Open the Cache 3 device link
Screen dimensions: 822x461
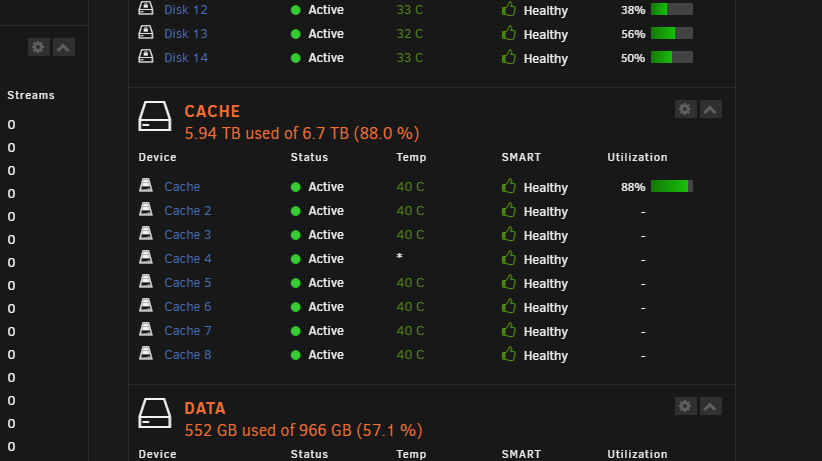(x=188, y=235)
